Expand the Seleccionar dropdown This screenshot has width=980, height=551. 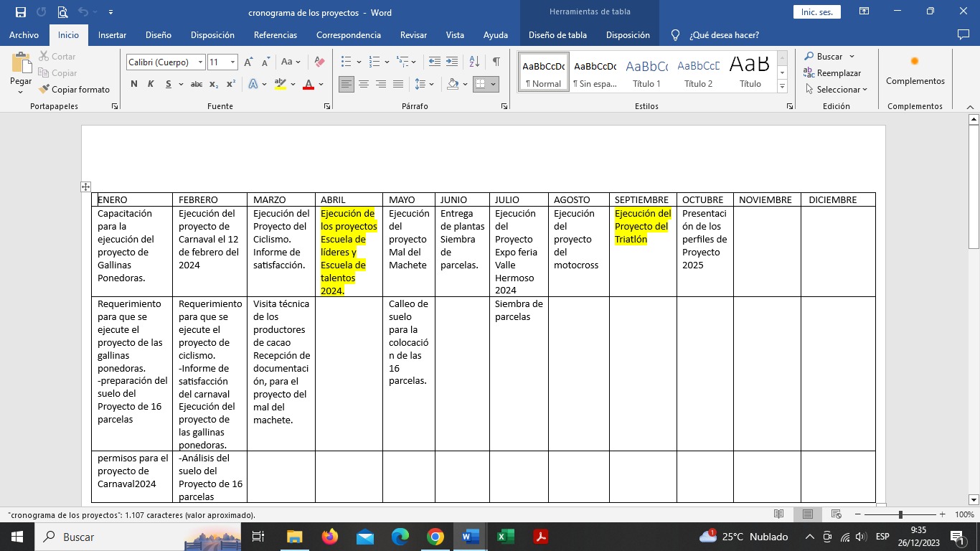pyautogui.click(x=837, y=90)
